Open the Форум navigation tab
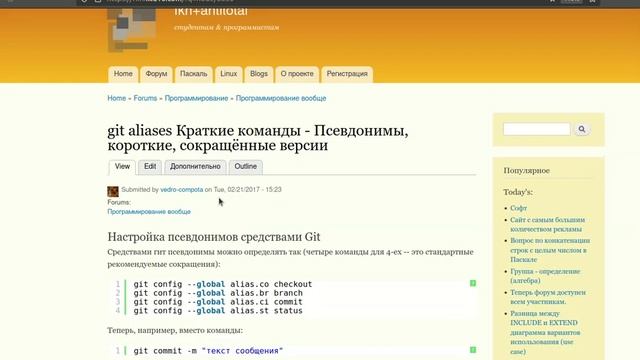The height and width of the screenshot is (360, 640). [x=156, y=74]
